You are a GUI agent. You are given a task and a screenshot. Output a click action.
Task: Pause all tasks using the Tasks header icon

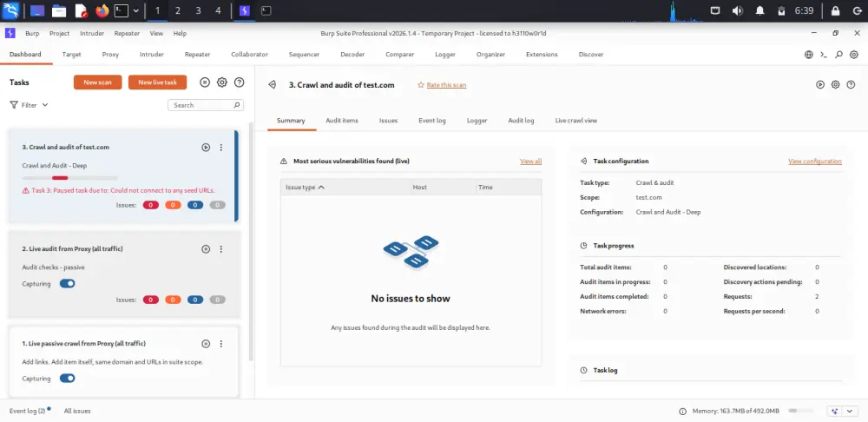tap(205, 82)
